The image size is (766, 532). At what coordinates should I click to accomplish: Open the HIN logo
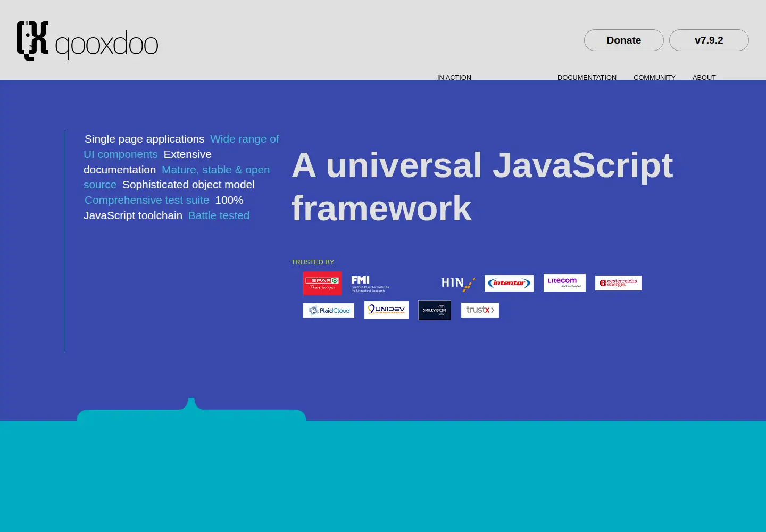pyautogui.click(x=458, y=284)
